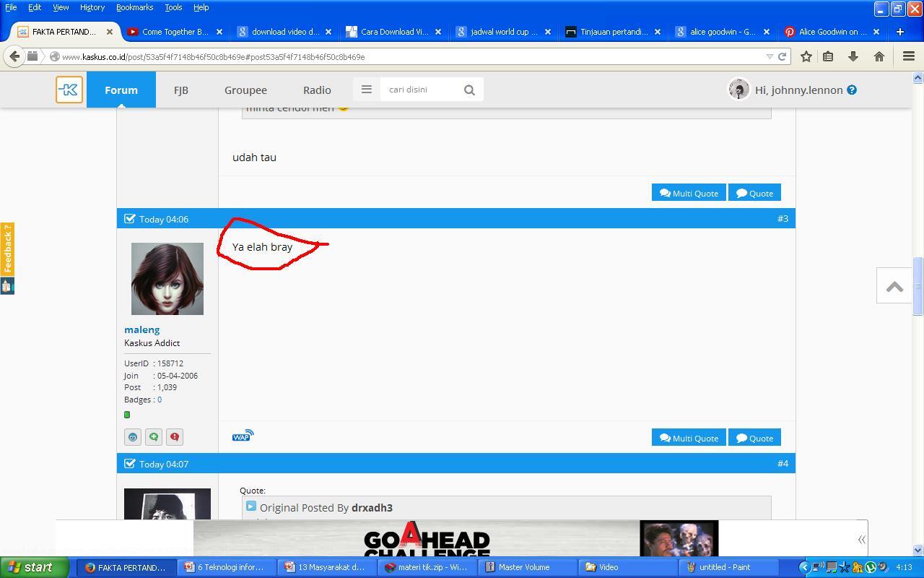Switch to Cara Download Video tab
924x578 pixels.
(393, 32)
